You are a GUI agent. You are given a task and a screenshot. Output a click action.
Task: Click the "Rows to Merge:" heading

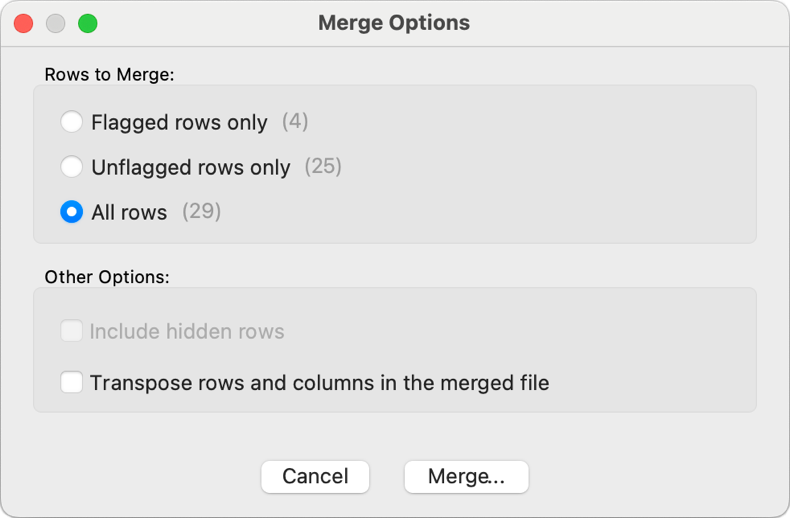110,75
